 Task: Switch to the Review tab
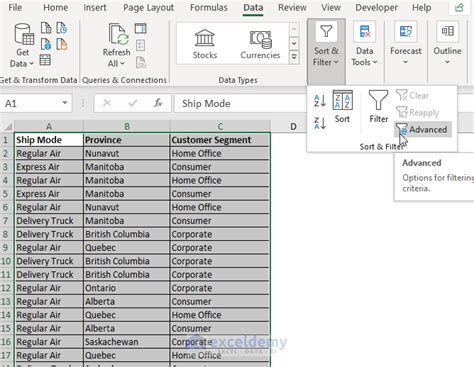coord(292,7)
